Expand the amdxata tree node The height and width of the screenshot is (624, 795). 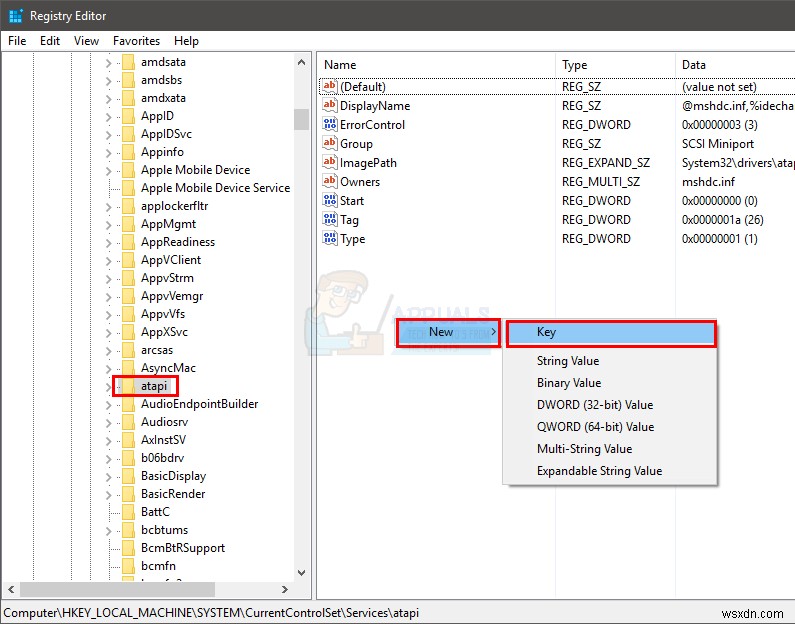[x=108, y=98]
